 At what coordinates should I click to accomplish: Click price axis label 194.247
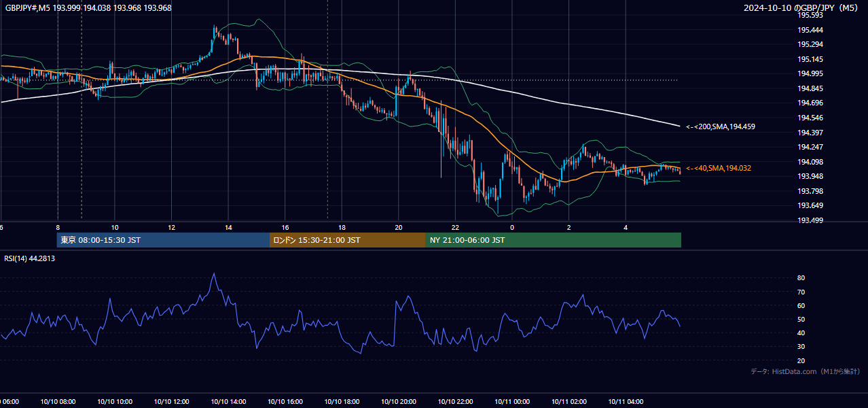pos(810,147)
